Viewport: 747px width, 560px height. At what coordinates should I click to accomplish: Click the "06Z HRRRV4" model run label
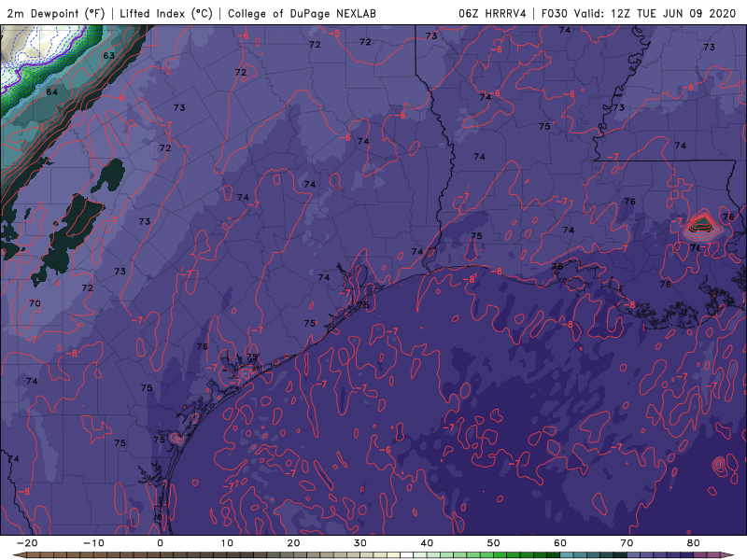click(492, 13)
